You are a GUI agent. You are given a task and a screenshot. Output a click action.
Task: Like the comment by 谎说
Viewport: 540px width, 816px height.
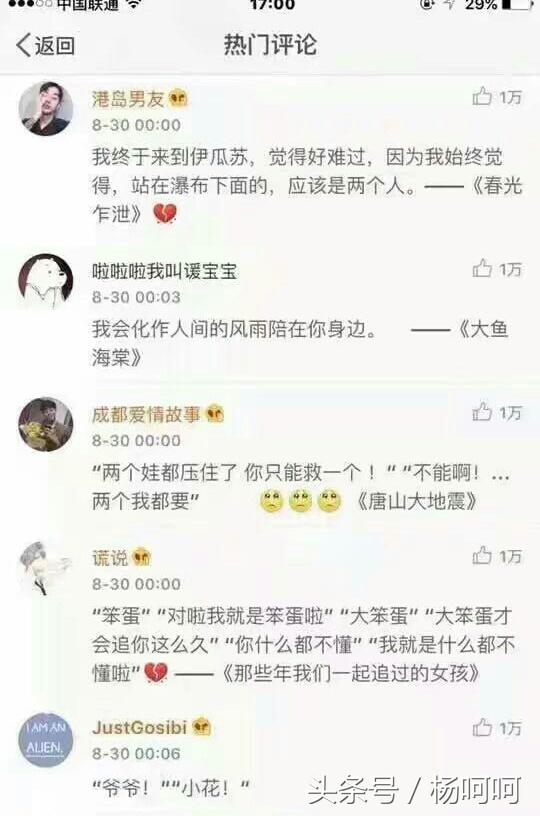pyautogui.click(x=496, y=556)
